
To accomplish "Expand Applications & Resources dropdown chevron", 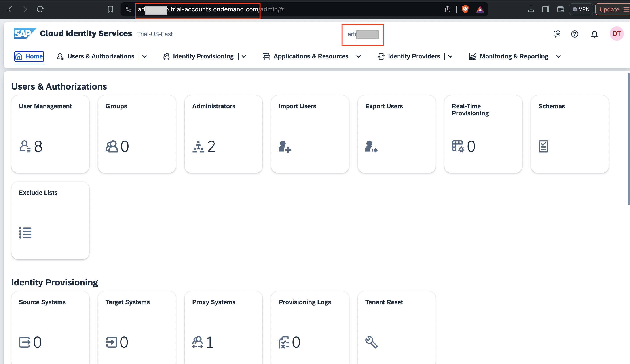I will pos(359,56).
